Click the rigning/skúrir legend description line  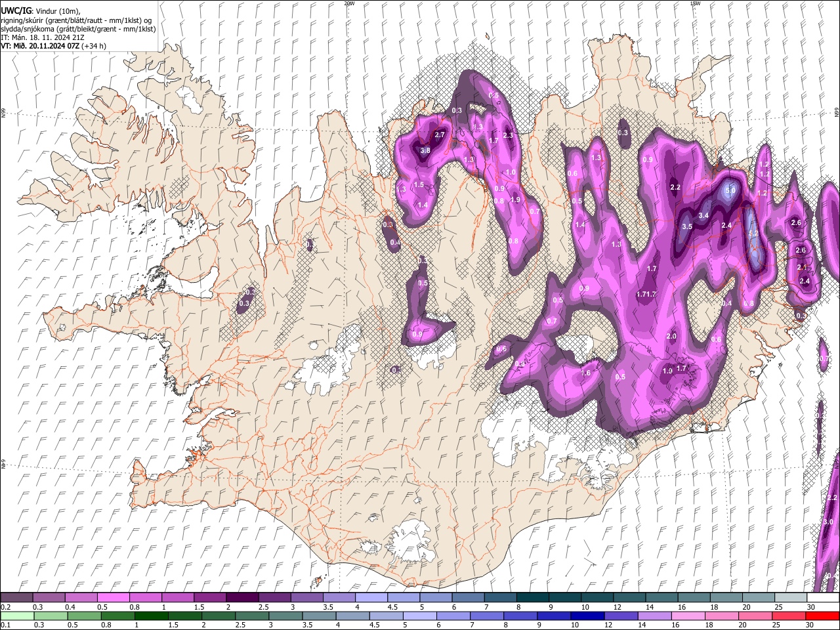[75, 20]
